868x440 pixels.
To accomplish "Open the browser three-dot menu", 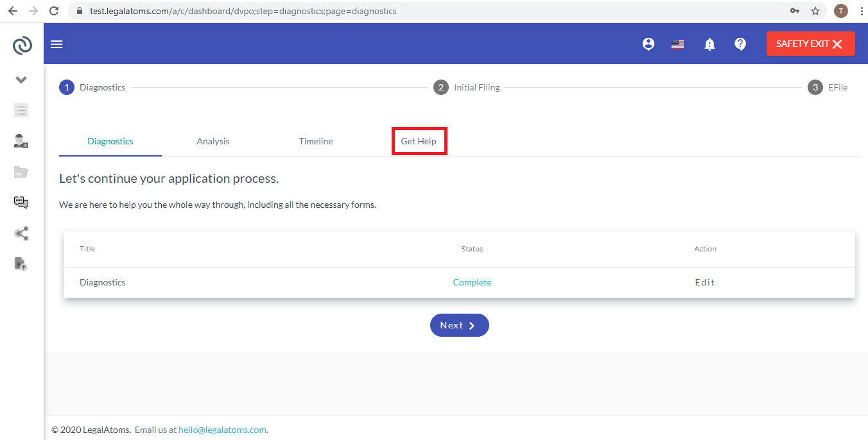I will [x=861, y=11].
